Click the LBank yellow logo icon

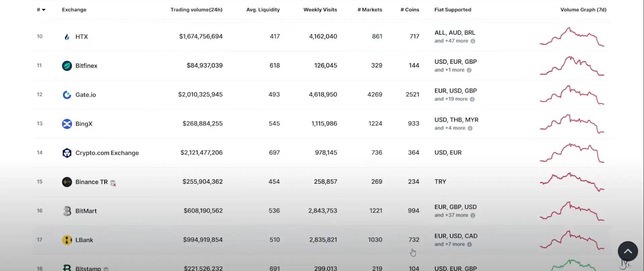(67, 240)
